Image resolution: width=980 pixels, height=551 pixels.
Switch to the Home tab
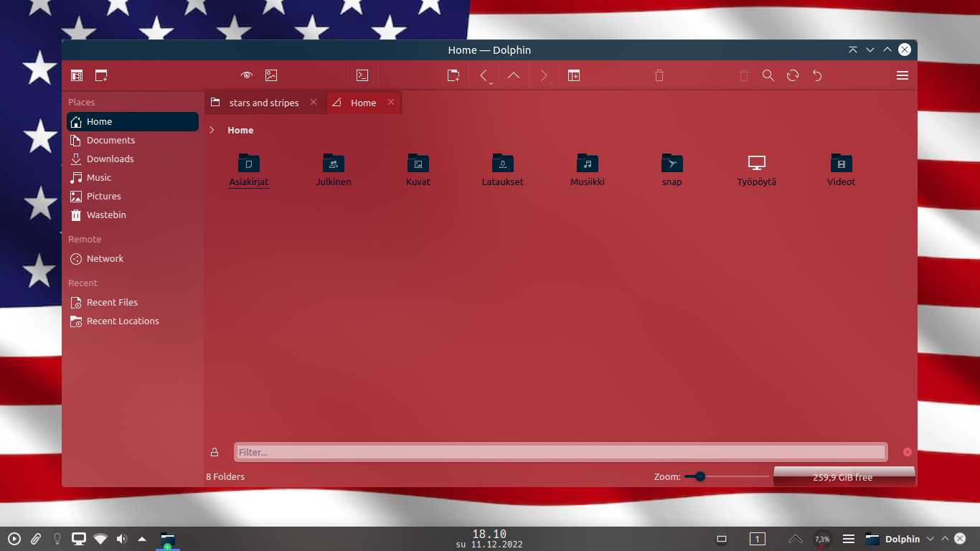(364, 103)
